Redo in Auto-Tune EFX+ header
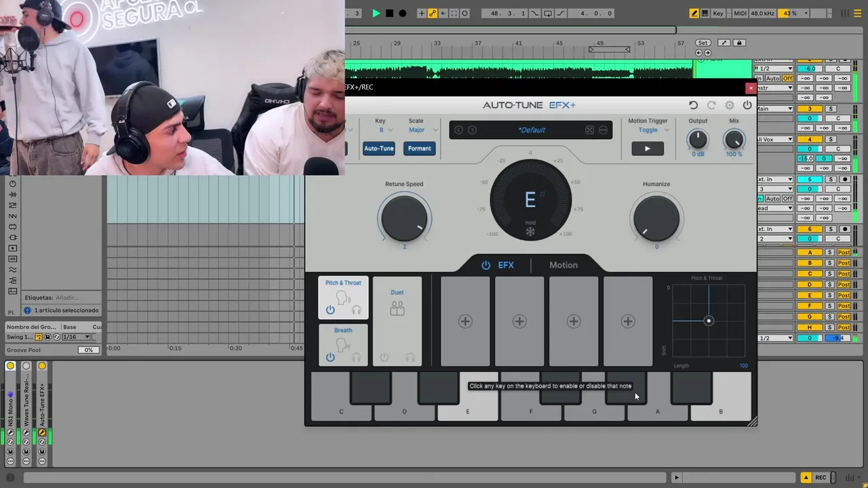The image size is (868, 488). (711, 105)
